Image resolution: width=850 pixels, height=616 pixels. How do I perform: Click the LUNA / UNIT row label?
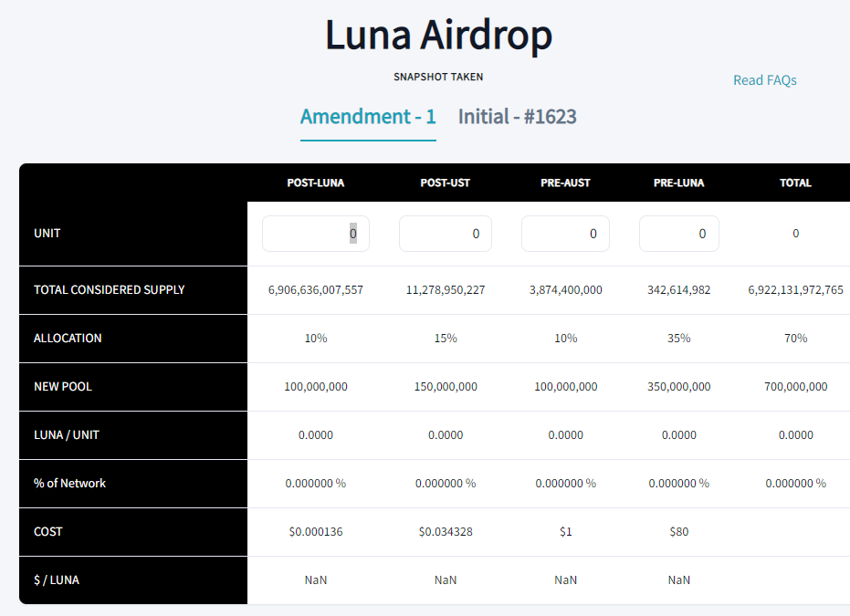coord(67,435)
